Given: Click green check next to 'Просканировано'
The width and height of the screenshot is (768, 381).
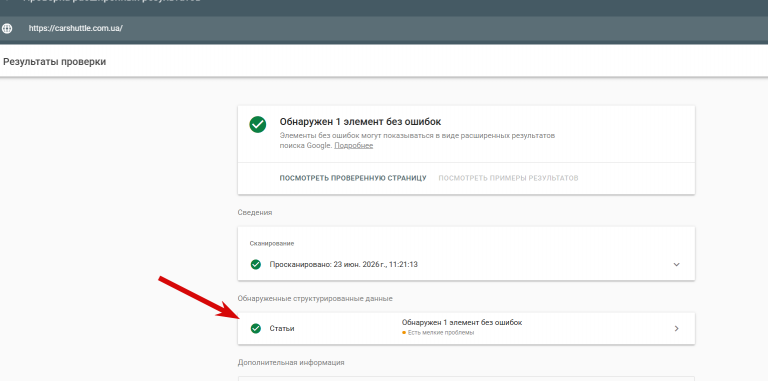Looking at the screenshot, I should (256, 264).
